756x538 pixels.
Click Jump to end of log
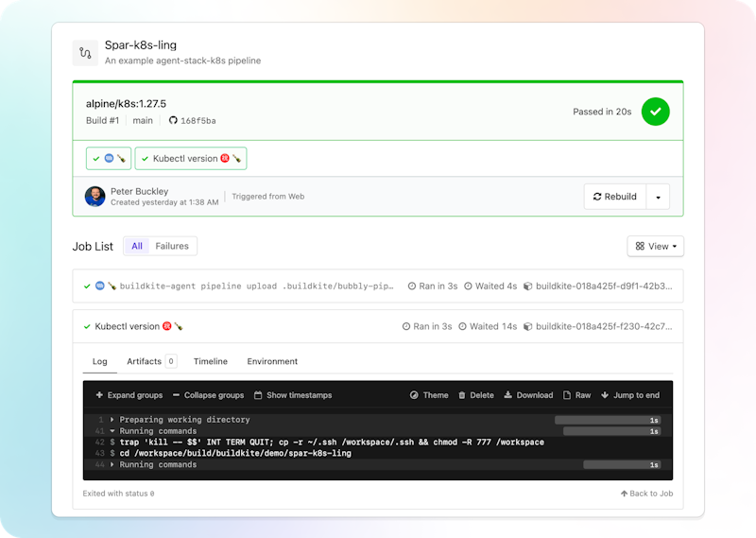click(x=630, y=395)
